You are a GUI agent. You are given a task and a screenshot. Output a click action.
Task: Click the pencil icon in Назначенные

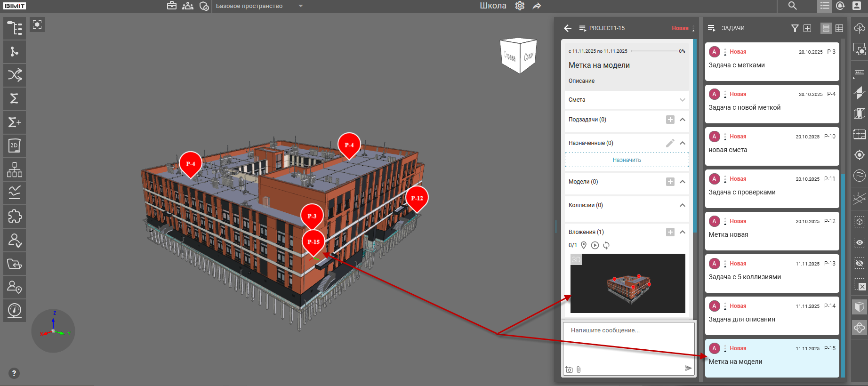tap(670, 143)
